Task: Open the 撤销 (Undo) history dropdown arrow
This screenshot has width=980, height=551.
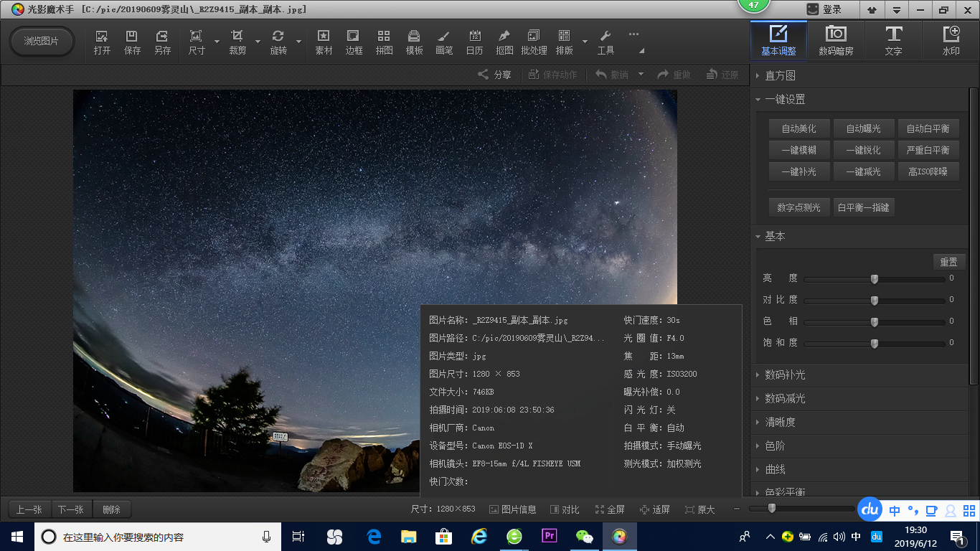Action: pyautogui.click(x=641, y=75)
